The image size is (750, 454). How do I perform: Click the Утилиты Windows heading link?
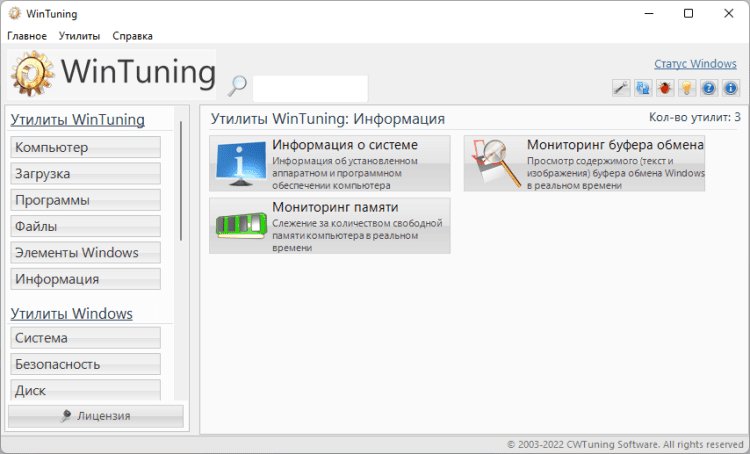72,314
